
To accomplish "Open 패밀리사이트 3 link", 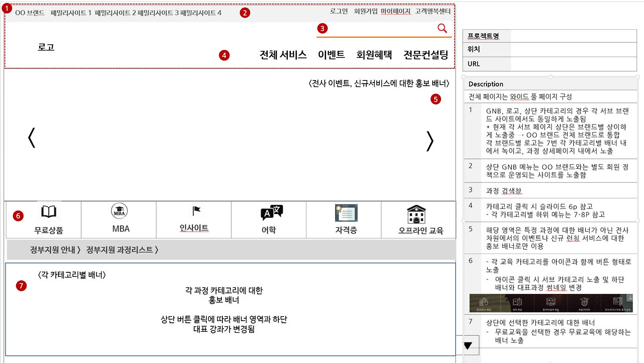I will point(158,13).
